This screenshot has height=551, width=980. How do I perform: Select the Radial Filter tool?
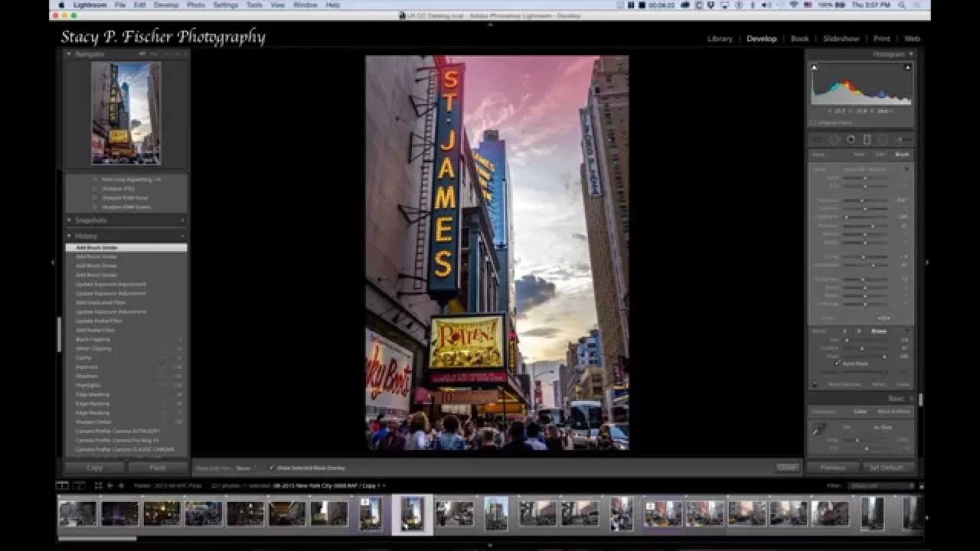[883, 139]
